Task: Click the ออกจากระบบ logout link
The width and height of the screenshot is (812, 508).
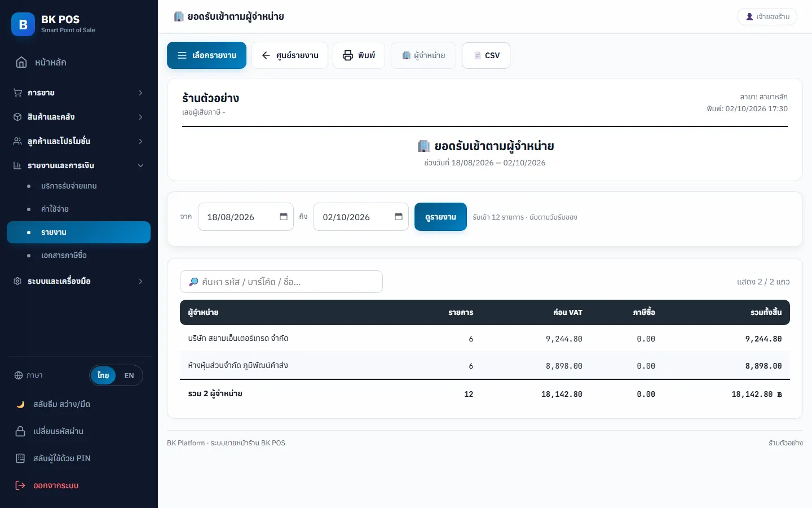Action: pyautogui.click(x=56, y=485)
